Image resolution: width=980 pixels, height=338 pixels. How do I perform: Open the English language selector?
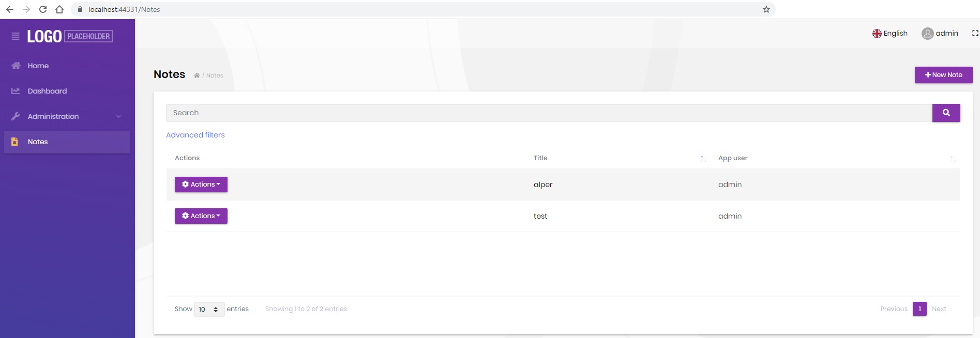pos(889,34)
